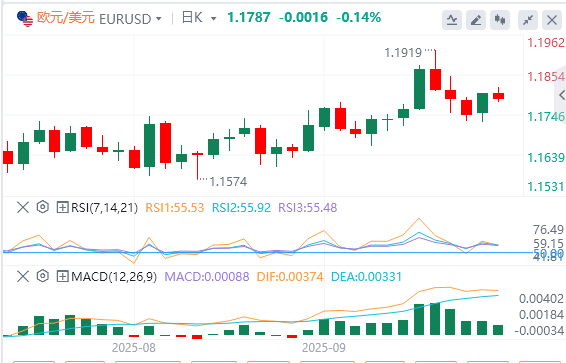Click the DEA:0.00331 value
This screenshot has width=566, height=363.
coord(366,277)
